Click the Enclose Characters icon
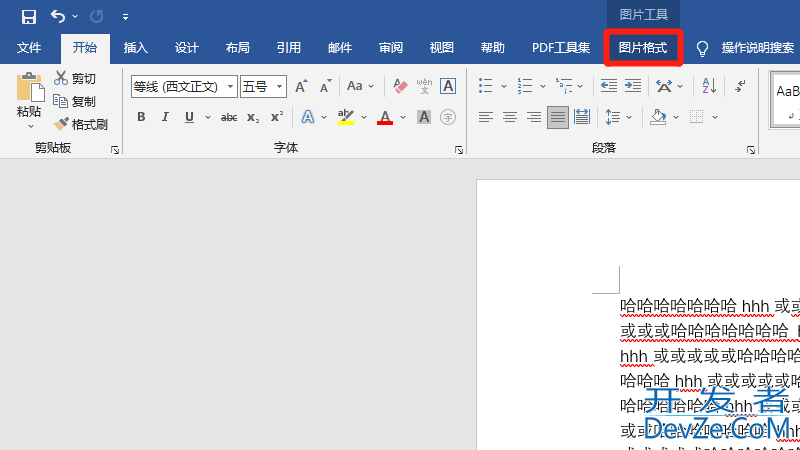Viewport: 800px width, 450px height. coord(448,117)
